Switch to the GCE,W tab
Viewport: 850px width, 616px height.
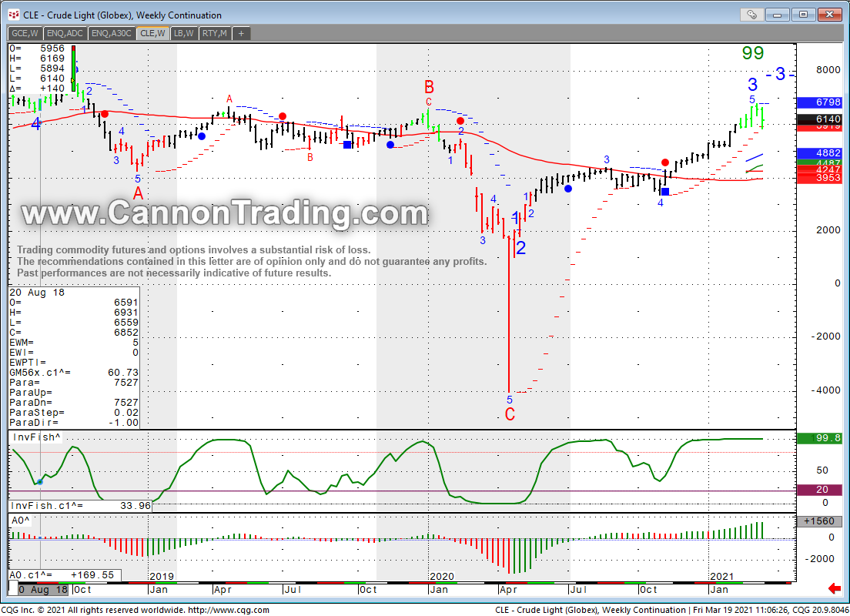click(x=25, y=33)
